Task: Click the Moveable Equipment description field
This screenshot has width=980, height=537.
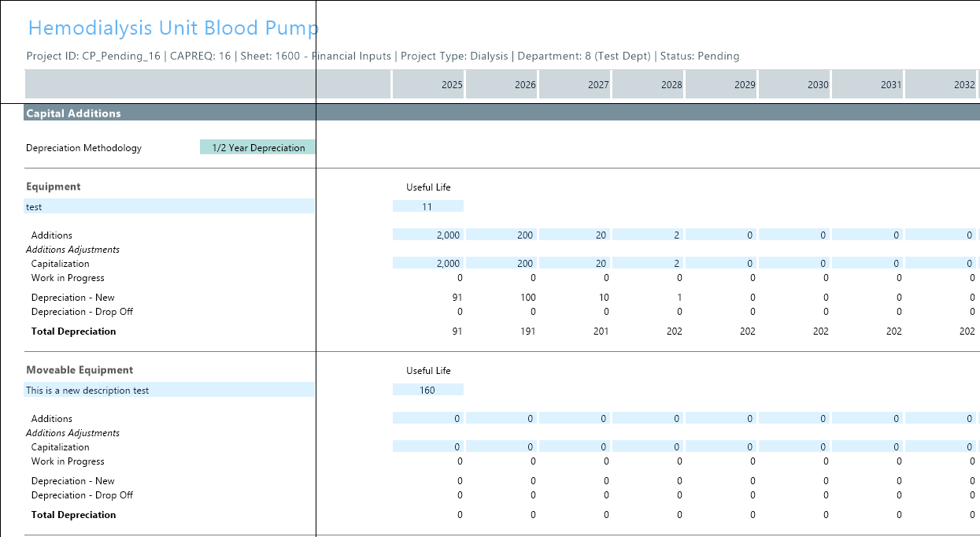Action: click(169, 390)
